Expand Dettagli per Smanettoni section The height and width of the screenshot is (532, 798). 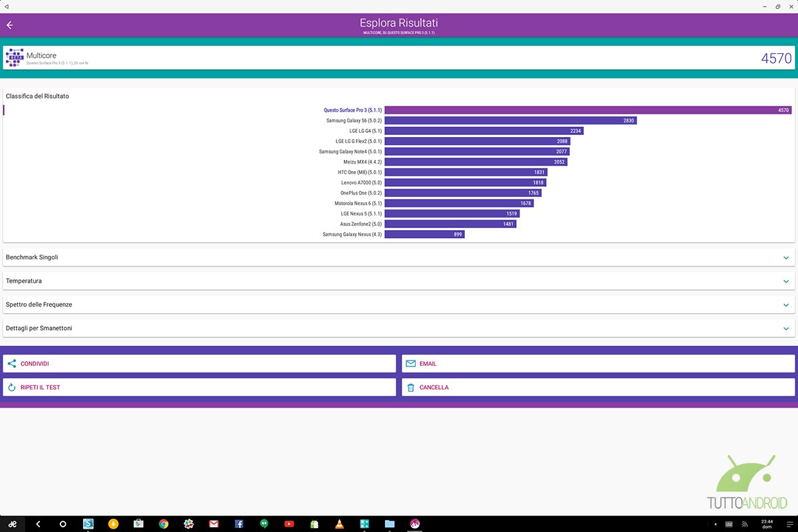[x=399, y=329]
